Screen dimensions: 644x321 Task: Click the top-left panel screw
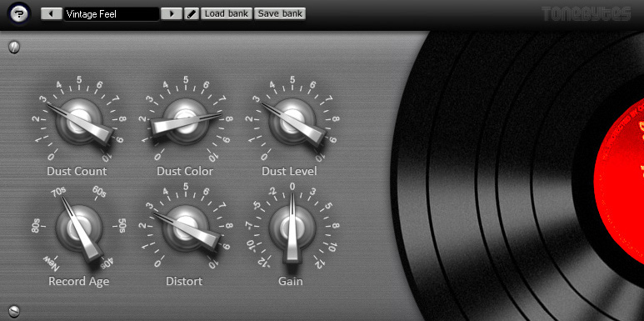tap(14, 47)
